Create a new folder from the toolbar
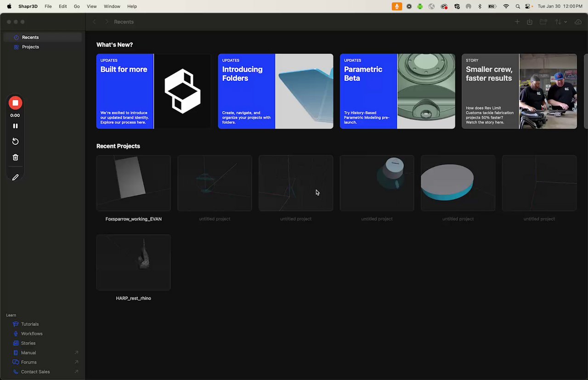The width and height of the screenshot is (588, 380). [543, 22]
